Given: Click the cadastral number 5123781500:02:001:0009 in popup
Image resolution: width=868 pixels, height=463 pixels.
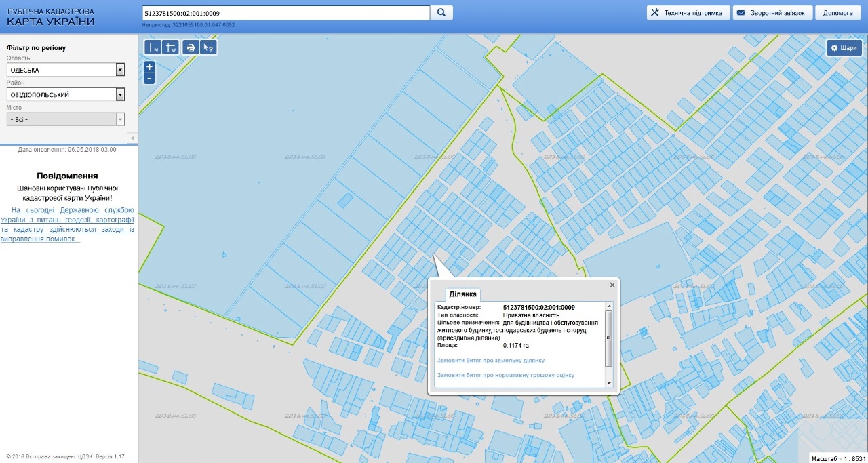Looking at the screenshot, I should [x=539, y=307].
